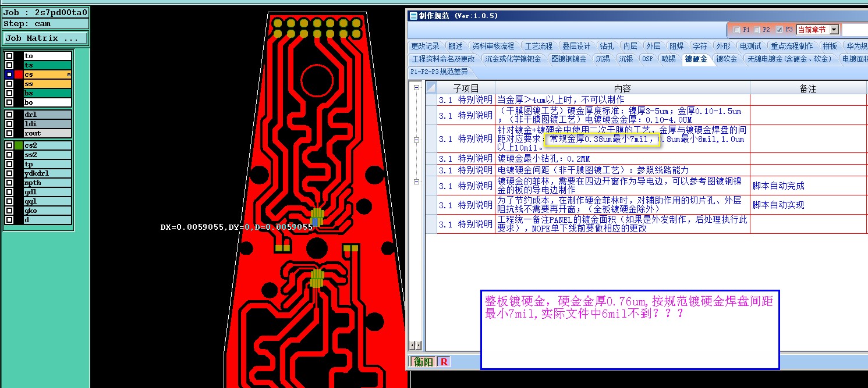Open the 字符 tab

click(x=699, y=46)
